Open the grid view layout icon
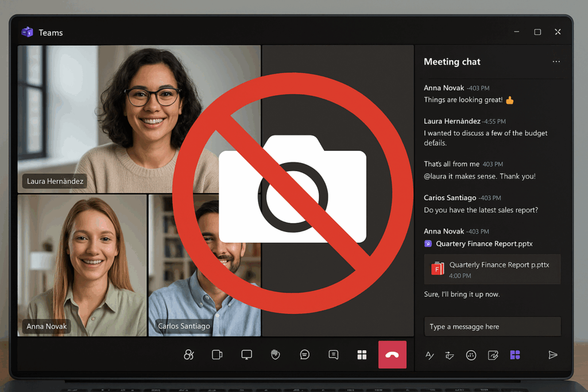The image size is (588, 392). coord(362,355)
